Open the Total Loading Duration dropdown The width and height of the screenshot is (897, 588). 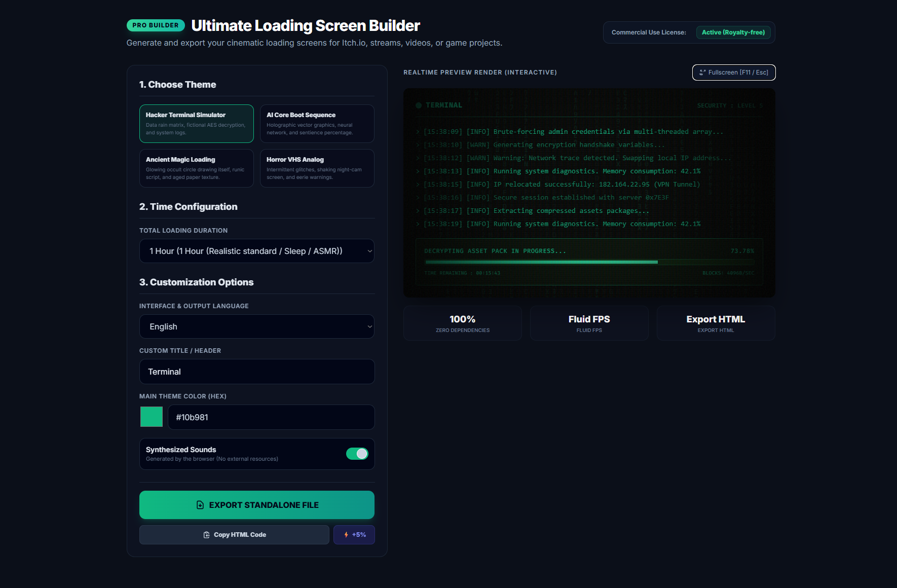(x=257, y=251)
